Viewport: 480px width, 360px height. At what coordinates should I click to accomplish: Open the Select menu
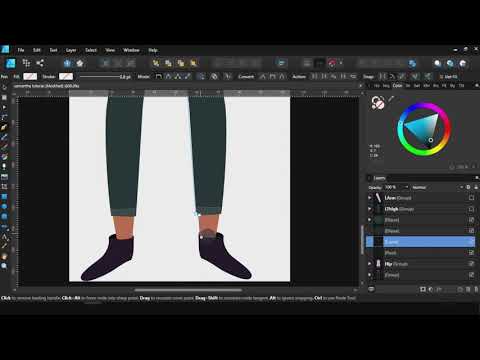point(91,50)
